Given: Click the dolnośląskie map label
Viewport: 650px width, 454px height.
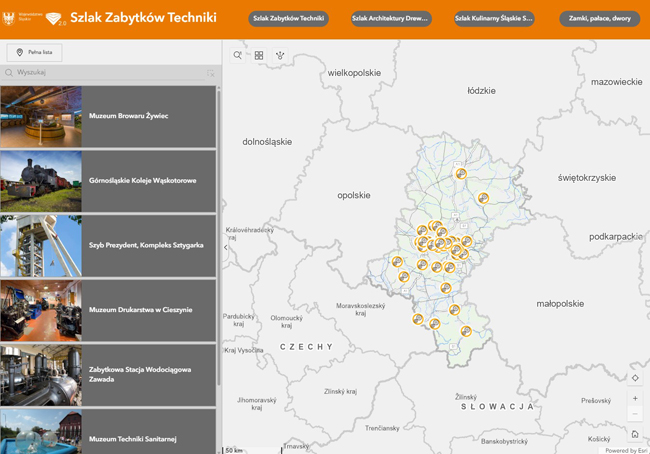Looking at the screenshot, I should point(267,142).
